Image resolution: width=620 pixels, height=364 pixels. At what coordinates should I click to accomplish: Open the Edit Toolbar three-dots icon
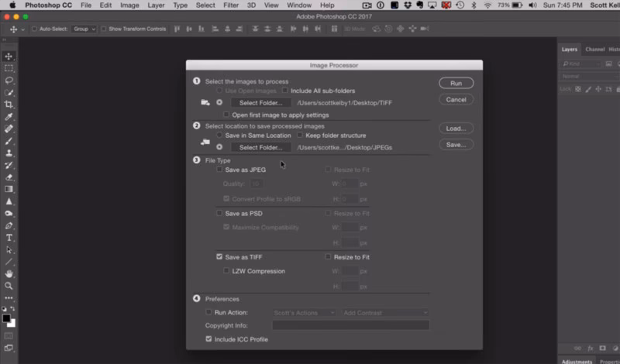[9, 298]
